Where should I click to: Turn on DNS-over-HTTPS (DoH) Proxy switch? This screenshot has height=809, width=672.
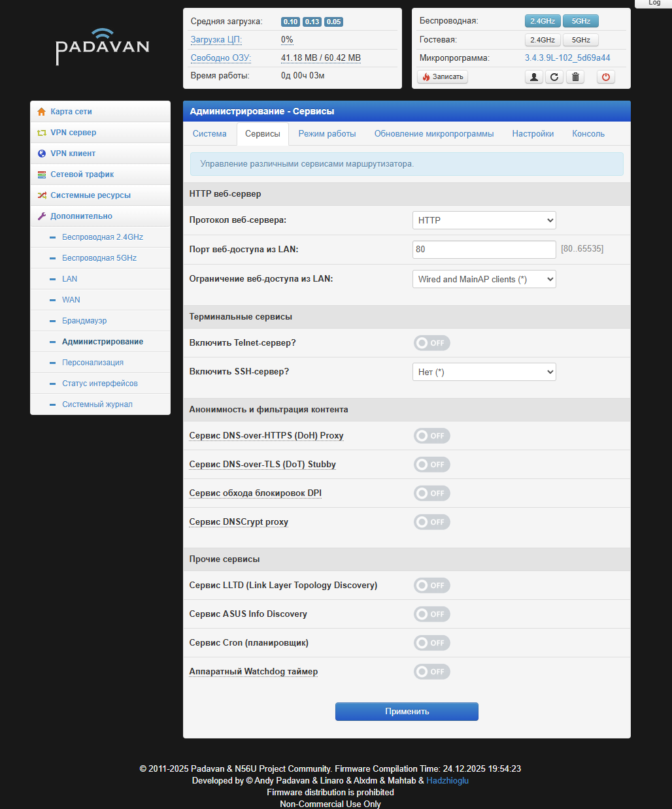(431, 436)
